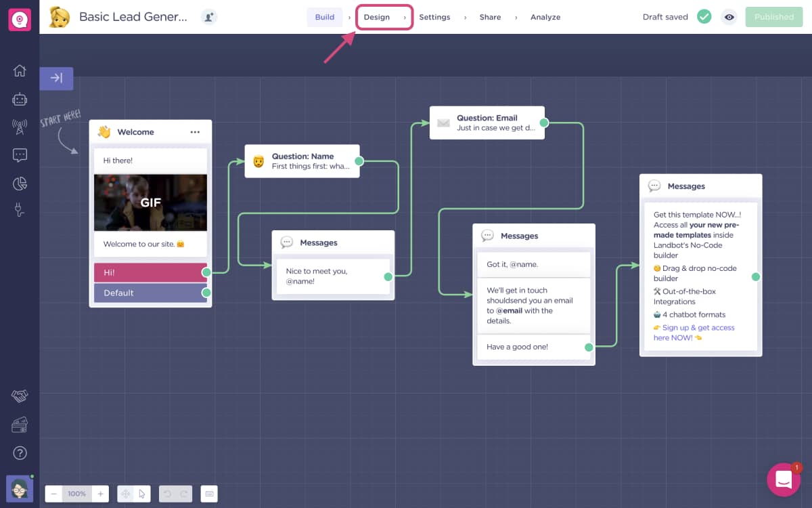Open the broadcast antenna icon in sidebar
The height and width of the screenshot is (508, 812).
(20, 127)
